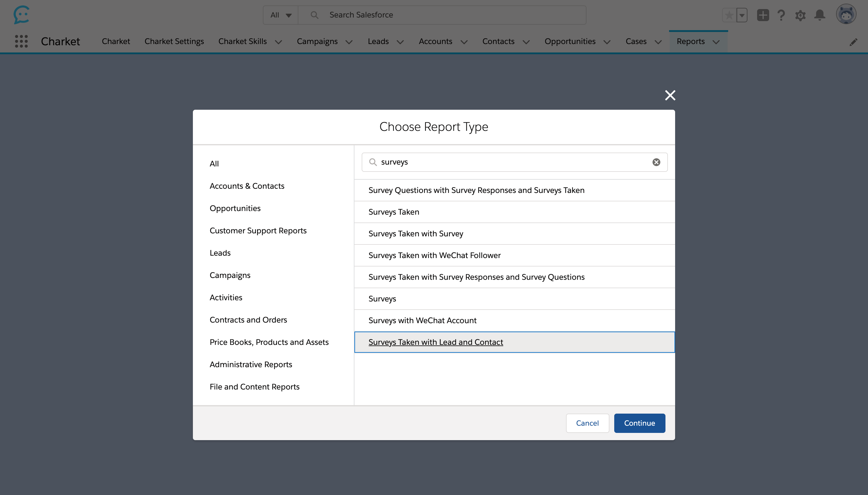Click the Cancel button
868x495 pixels.
587,423
